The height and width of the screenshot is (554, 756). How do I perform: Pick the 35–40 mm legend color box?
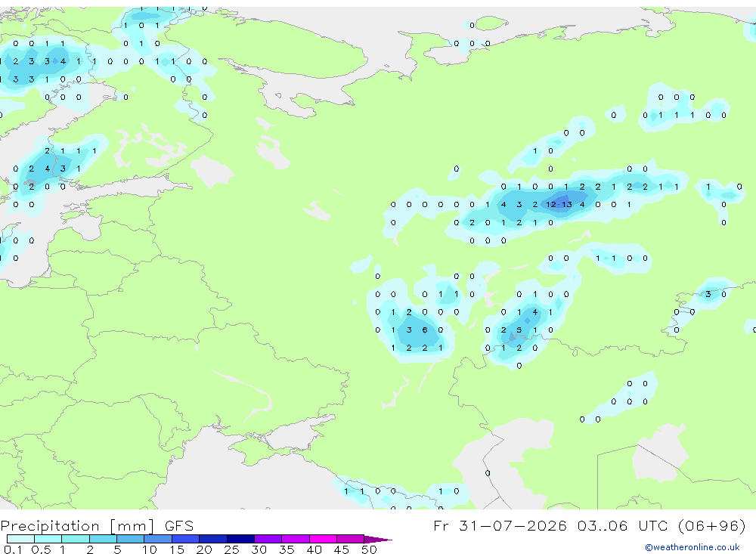296,539
